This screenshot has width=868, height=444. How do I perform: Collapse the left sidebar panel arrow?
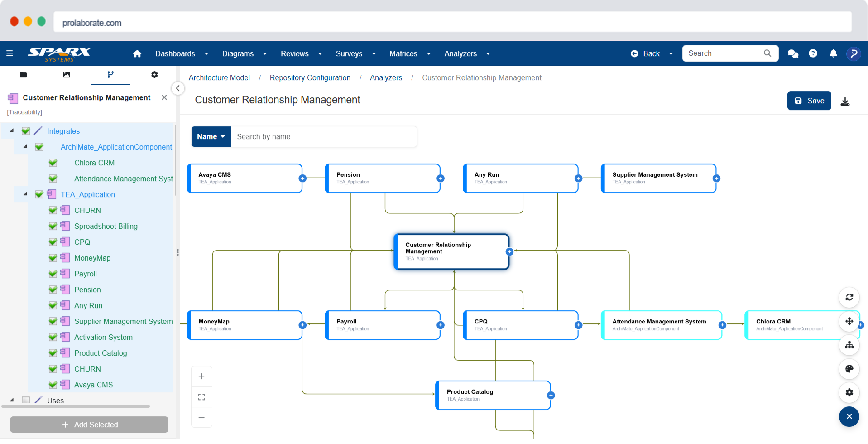click(178, 88)
